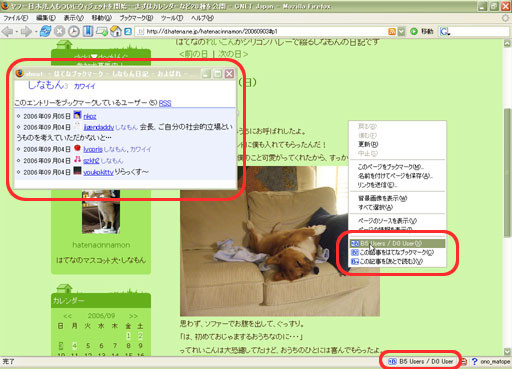Open the History clock icon in toolbar
This screenshot has width=512, height=369.
click(x=74, y=32)
